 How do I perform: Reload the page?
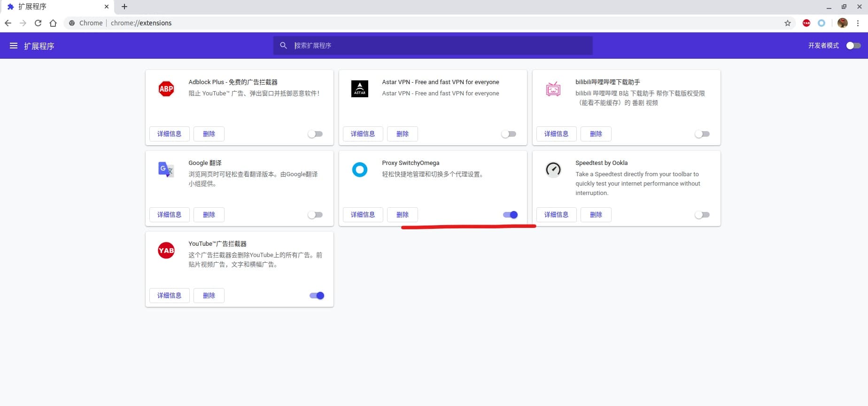pyautogui.click(x=38, y=23)
